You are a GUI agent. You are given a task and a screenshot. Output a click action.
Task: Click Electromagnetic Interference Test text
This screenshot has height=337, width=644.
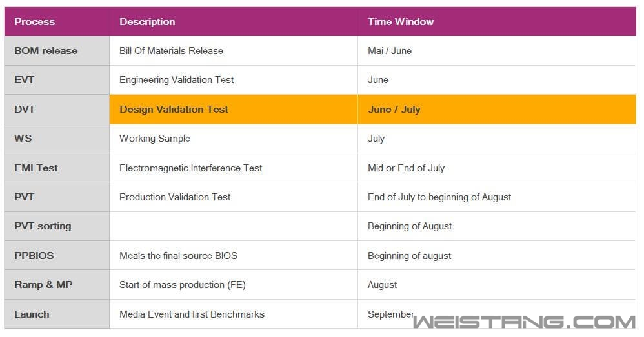tap(190, 168)
